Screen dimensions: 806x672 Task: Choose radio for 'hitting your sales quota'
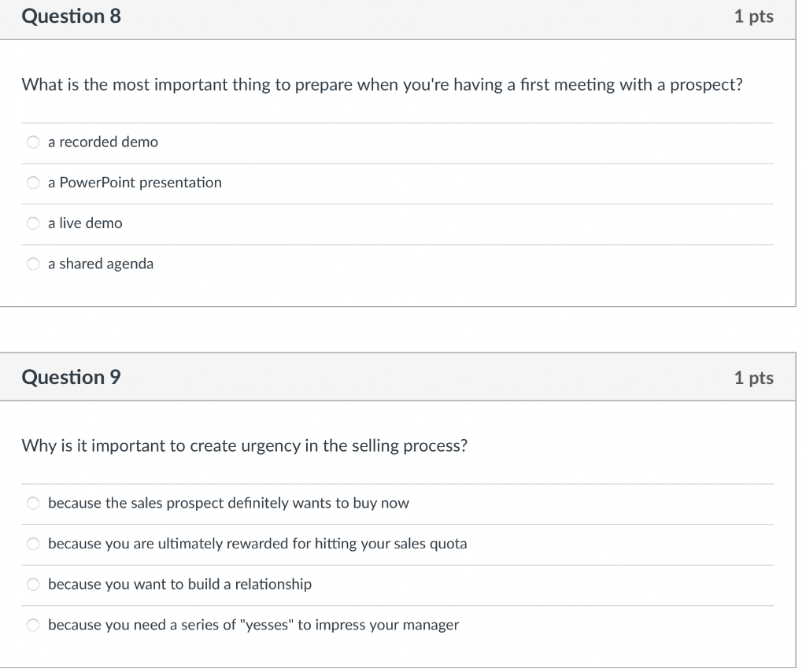[33, 545]
